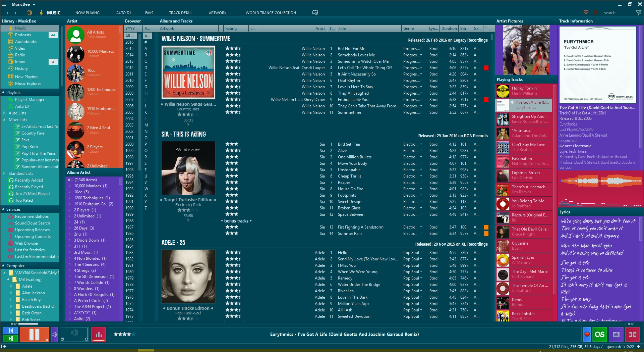Open the equalizer bars icon

tap(99, 335)
